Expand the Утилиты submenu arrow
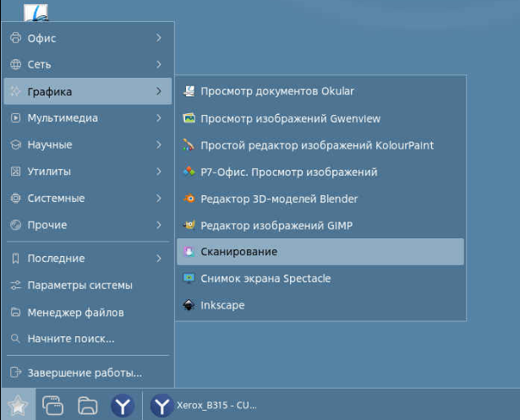Viewport: 520px width, 420px height. pyautogui.click(x=159, y=172)
